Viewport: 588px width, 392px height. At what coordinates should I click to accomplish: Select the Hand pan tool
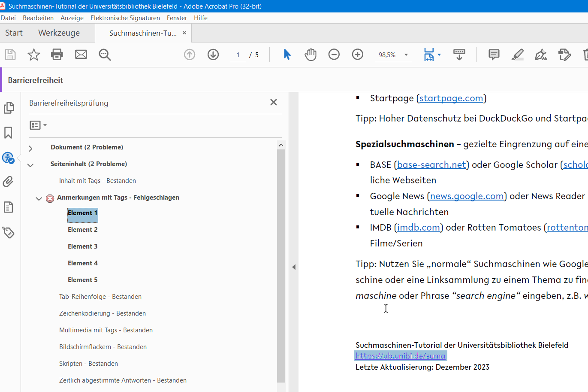click(311, 55)
